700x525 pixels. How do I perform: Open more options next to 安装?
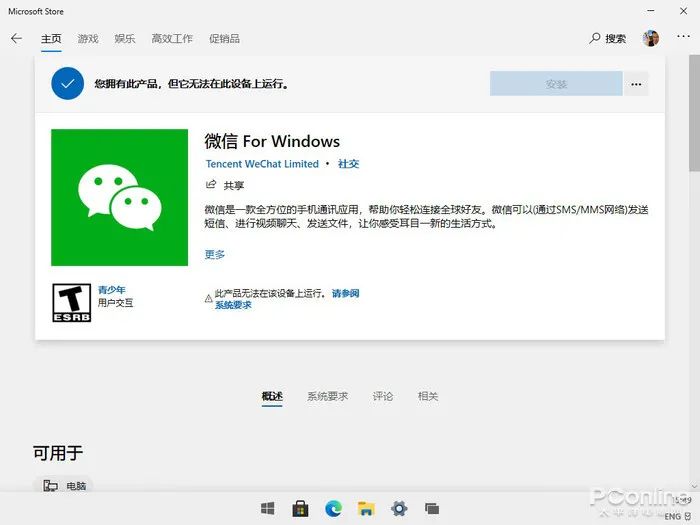point(636,84)
